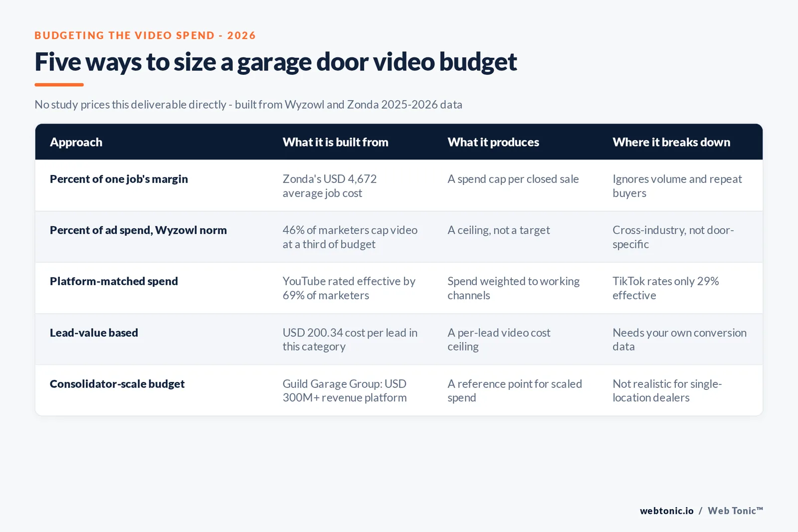The width and height of the screenshot is (798, 532).
Task: Click 'Ignores volume and repeat buyers' cell
Action: tap(677, 186)
